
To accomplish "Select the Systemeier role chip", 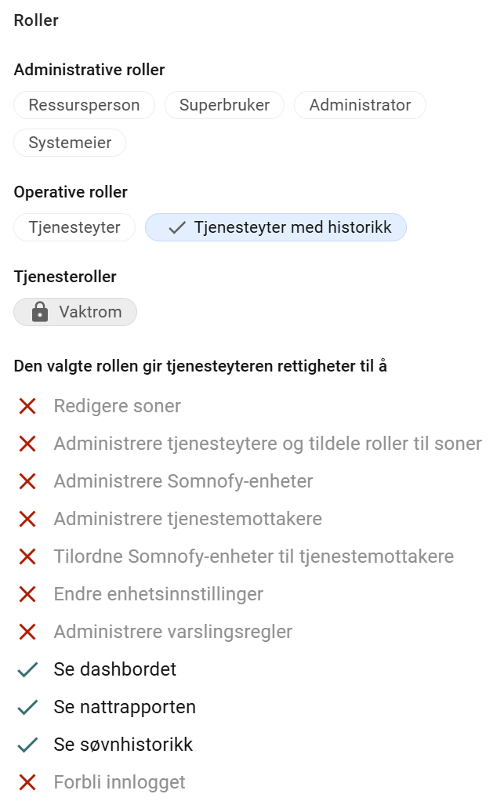I will coord(70,143).
